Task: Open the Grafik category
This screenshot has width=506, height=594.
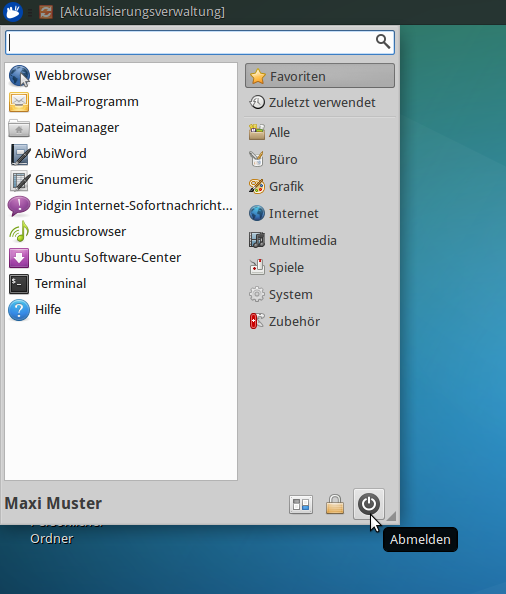Action: [x=320, y=186]
